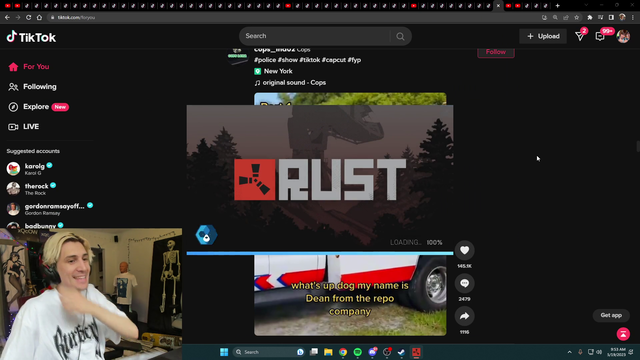Open the For You feed
The width and height of the screenshot is (640, 360).
(x=29, y=67)
